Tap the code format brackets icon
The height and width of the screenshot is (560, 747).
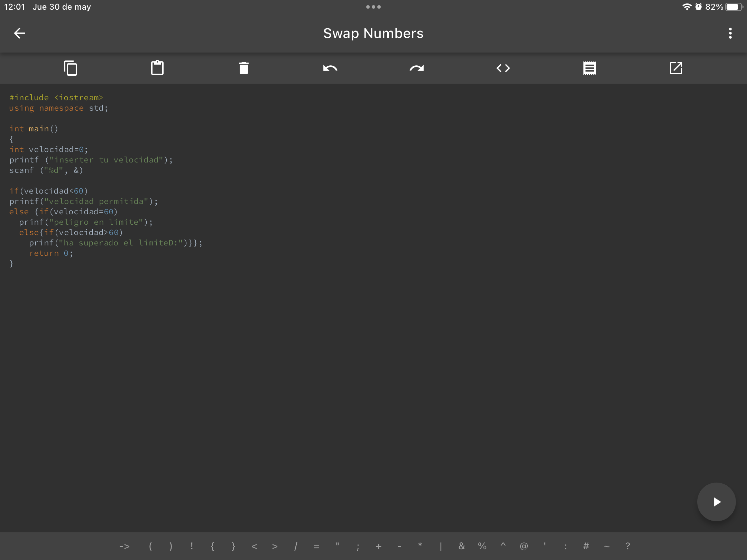click(x=503, y=68)
